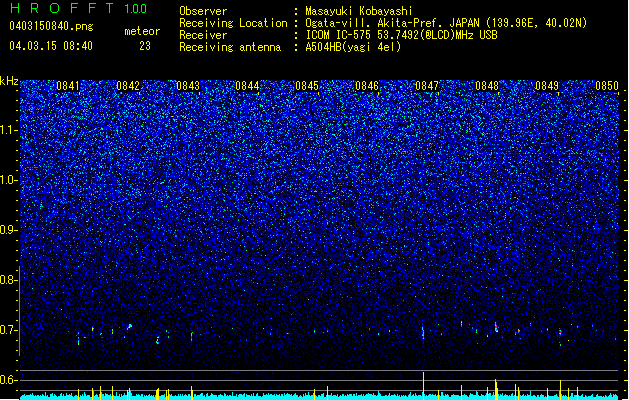Click the 0.6 kHz axis label
629x400 pixels.
[x=8, y=380]
